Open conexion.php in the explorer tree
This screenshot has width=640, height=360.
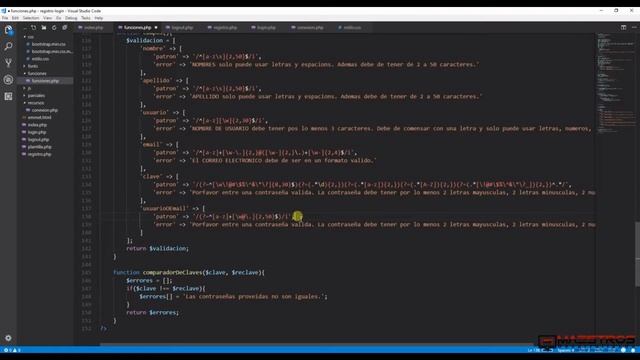tap(44, 110)
